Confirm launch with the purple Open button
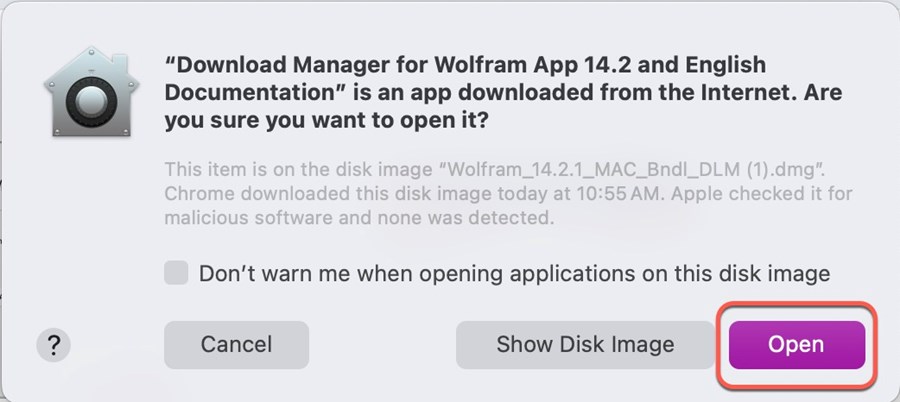The width and height of the screenshot is (900, 402). pyautogui.click(x=797, y=345)
